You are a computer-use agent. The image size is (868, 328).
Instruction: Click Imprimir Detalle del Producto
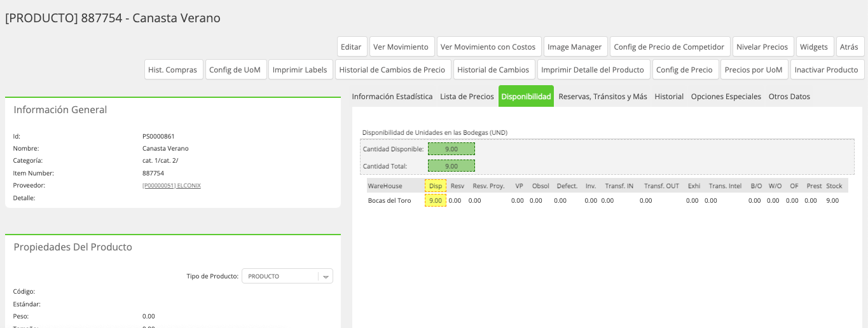pos(593,69)
